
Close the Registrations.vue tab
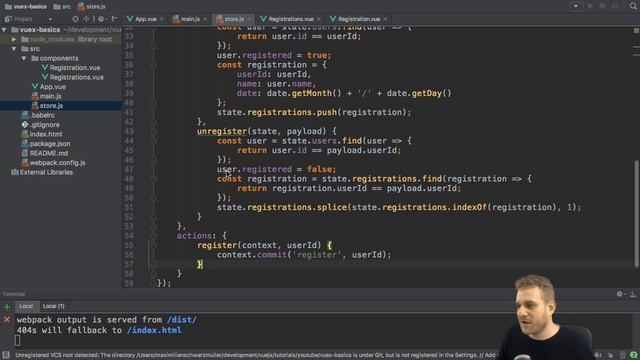click(x=319, y=19)
